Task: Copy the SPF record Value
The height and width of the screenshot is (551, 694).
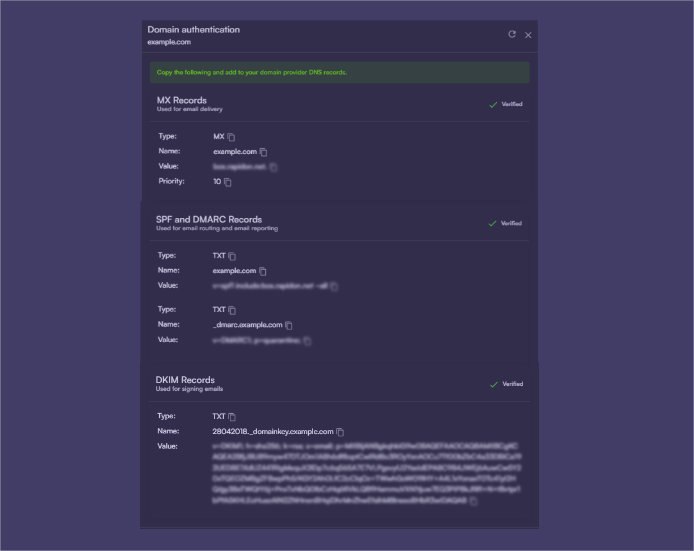Action: click(x=334, y=286)
